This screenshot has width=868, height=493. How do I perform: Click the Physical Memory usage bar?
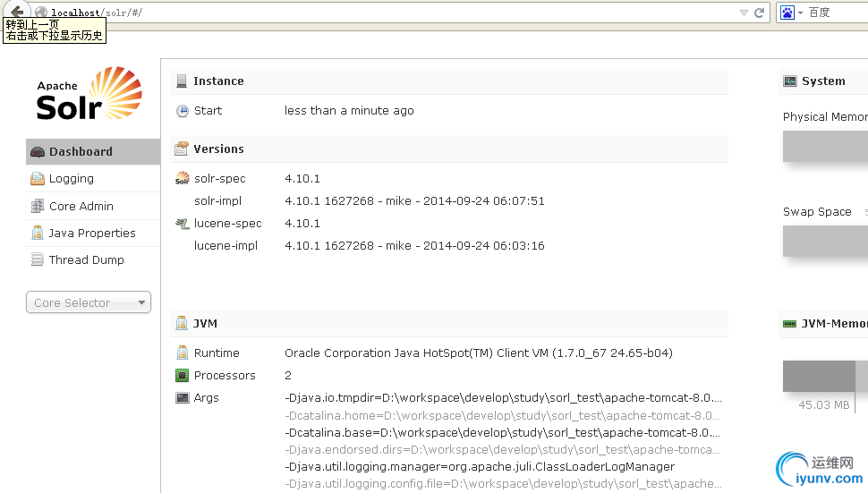[825, 146]
